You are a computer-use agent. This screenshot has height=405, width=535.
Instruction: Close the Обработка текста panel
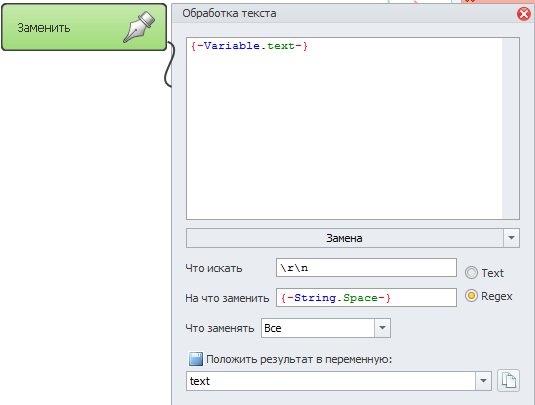click(523, 14)
